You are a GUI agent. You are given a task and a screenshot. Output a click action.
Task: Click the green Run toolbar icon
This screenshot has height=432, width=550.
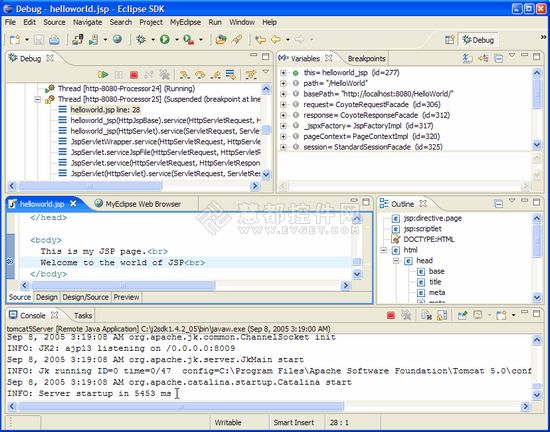(x=165, y=39)
